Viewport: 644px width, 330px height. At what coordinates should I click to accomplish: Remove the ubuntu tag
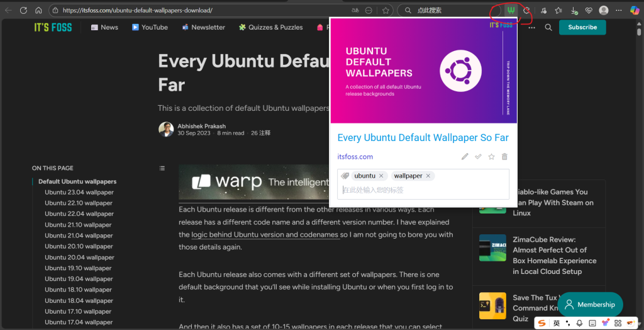pyautogui.click(x=381, y=176)
